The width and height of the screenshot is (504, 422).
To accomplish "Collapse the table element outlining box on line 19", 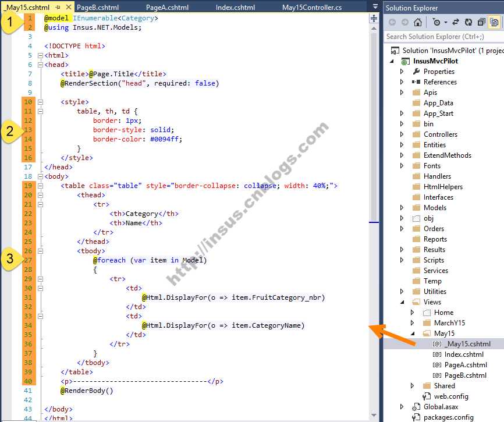I will (x=40, y=186).
